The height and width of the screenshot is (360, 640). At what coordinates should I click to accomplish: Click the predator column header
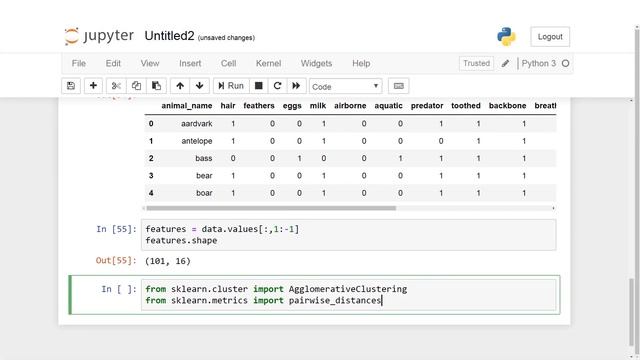click(427, 106)
